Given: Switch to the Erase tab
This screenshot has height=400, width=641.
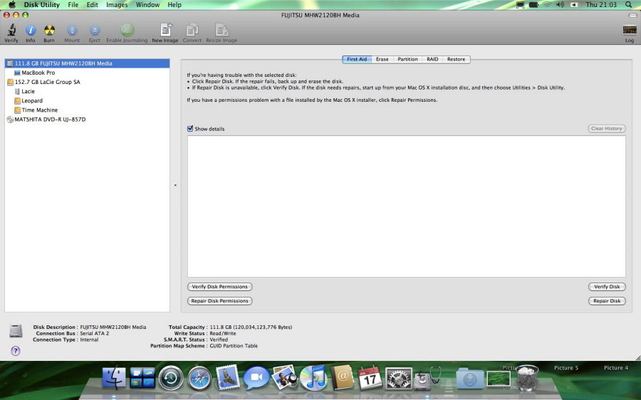Looking at the screenshot, I should (x=382, y=59).
